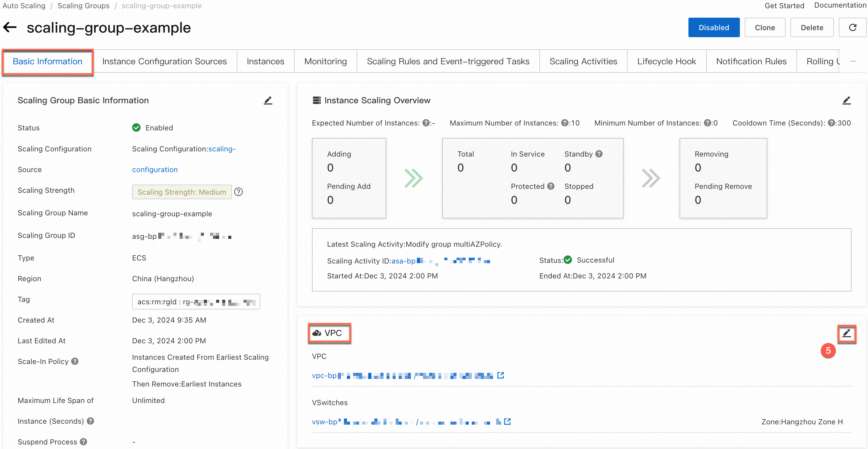Select 'Dec 3, 2024 9:35 AM' created time
Image resolution: width=868 pixels, height=449 pixels.
tap(169, 320)
